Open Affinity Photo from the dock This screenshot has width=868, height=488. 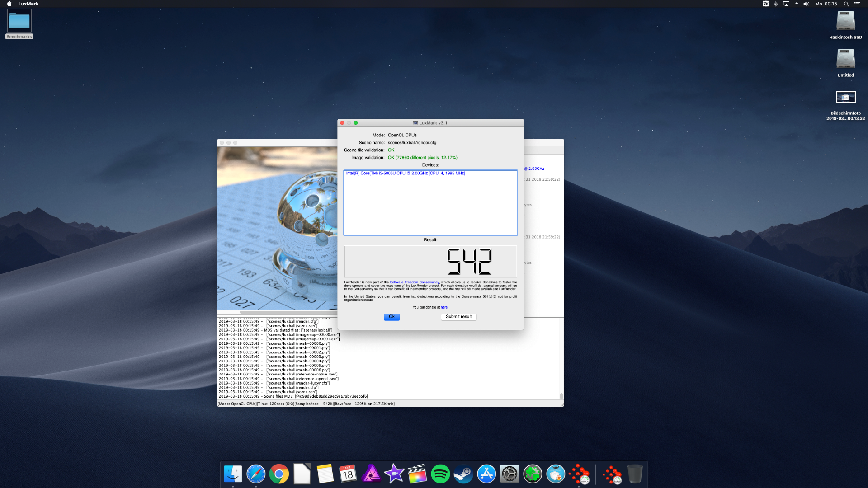click(371, 474)
